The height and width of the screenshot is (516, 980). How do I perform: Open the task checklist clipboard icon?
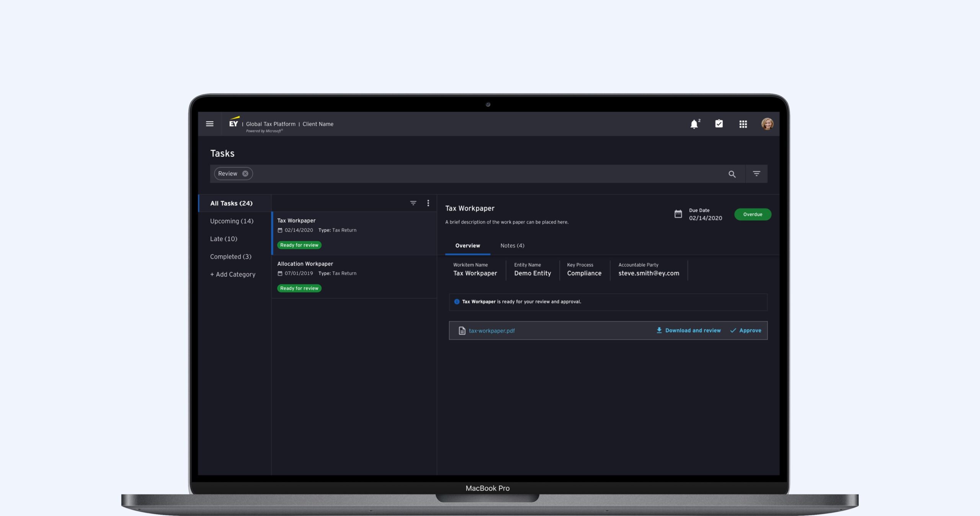[719, 124]
